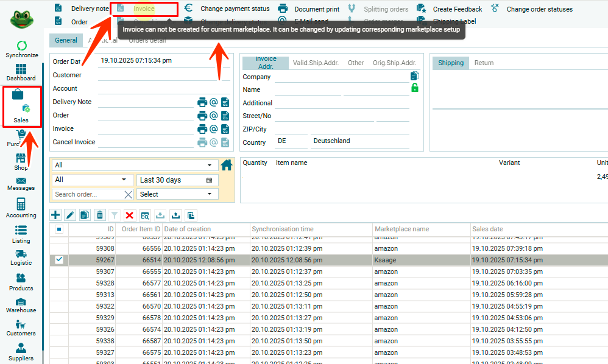The height and width of the screenshot is (364, 608).
Task: Email the Order using the @ icon
Action: [214, 116]
